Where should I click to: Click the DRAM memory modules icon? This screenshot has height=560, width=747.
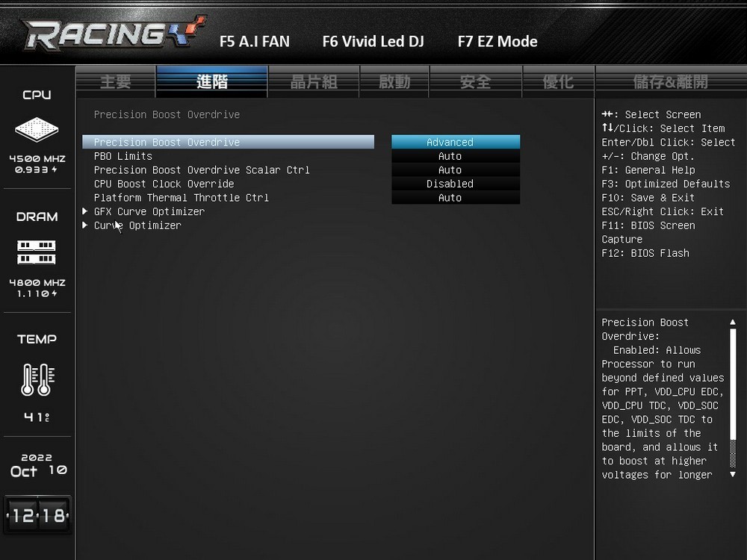(37, 252)
